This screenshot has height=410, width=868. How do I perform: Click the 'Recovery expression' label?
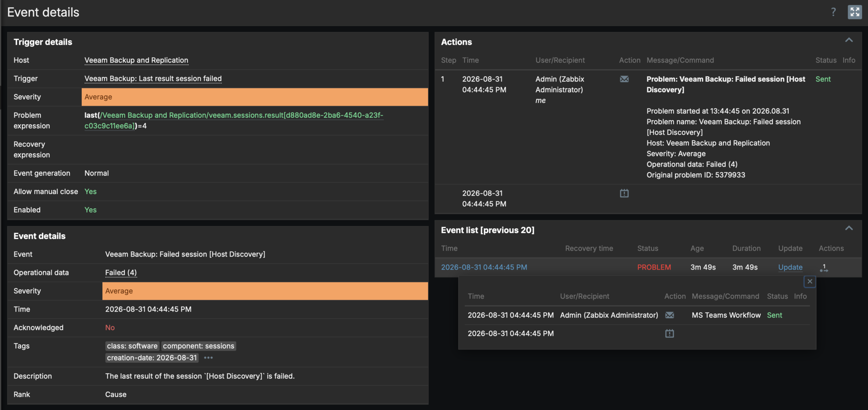pyautogui.click(x=32, y=149)
